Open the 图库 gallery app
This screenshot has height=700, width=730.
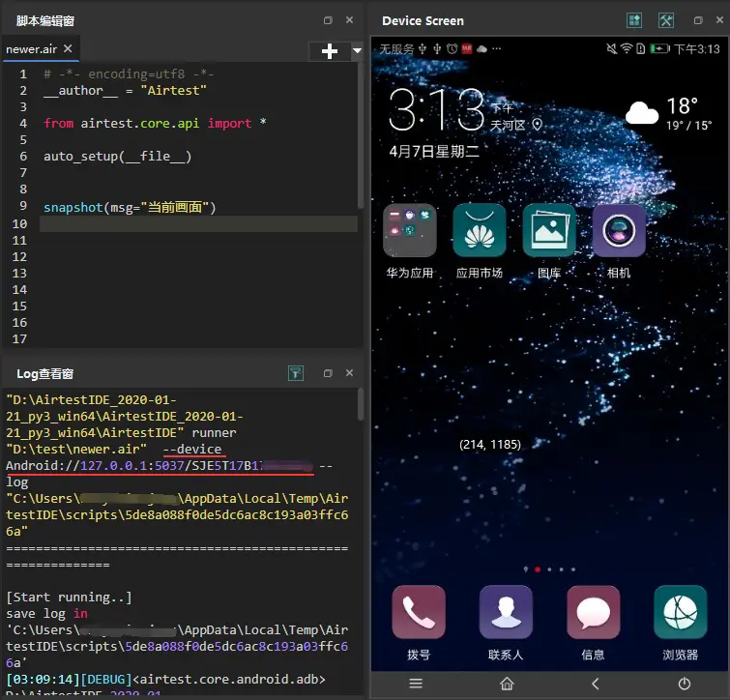(x=549, y=230)
